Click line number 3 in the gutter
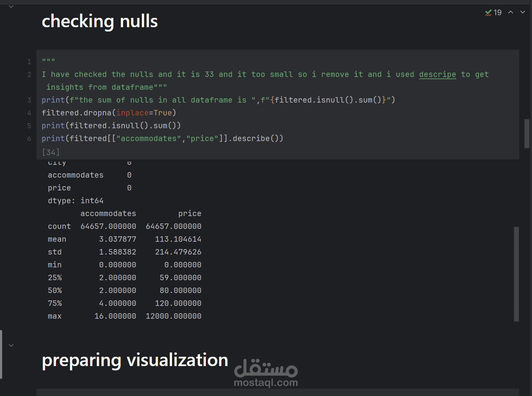 [29, 100]
